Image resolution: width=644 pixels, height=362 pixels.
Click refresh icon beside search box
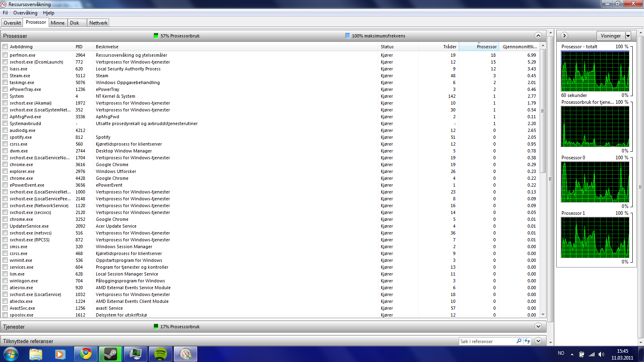[527, 341]
